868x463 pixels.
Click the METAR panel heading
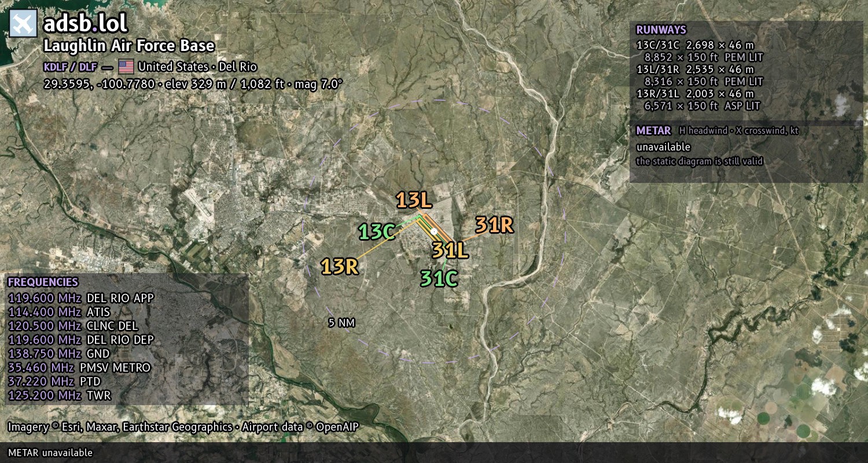(x=653, y=131)
